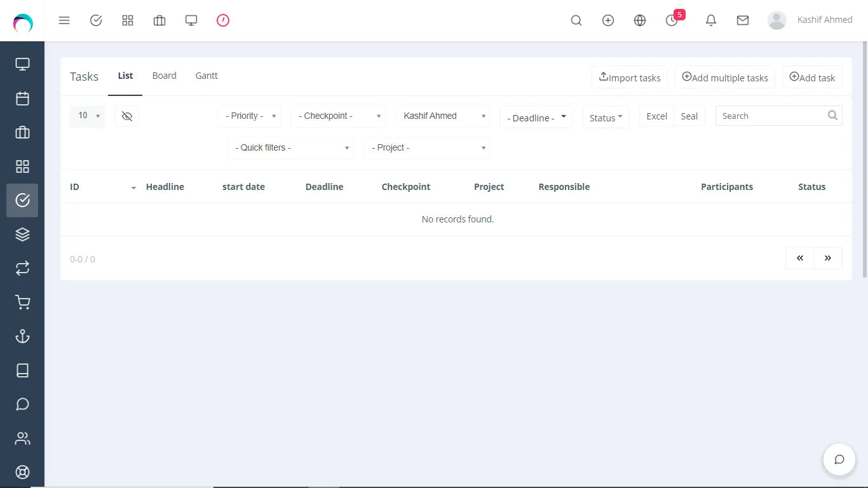Open the checkmark tasks icon in top bar
The image size is (868, 488).
tap(96, 20)
